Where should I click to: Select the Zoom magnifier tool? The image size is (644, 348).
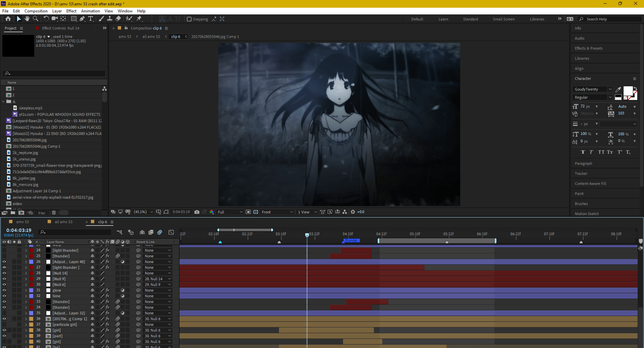point(36,19)
